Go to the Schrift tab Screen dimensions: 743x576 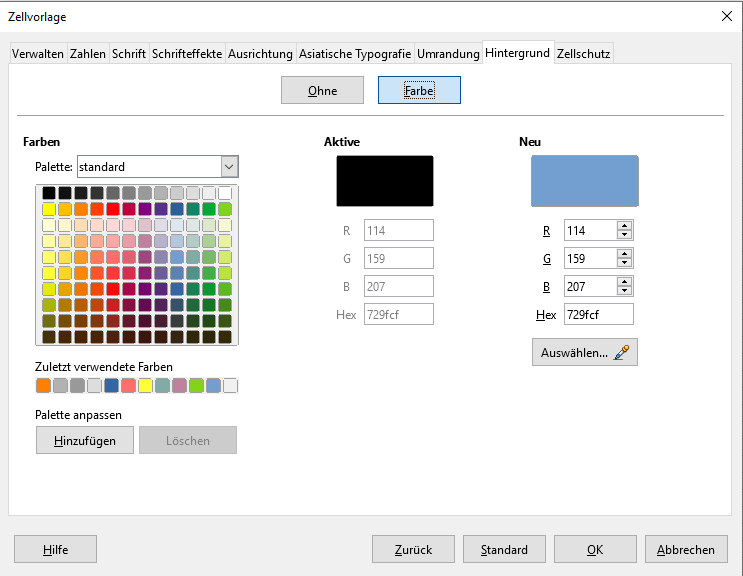[129, 54]
